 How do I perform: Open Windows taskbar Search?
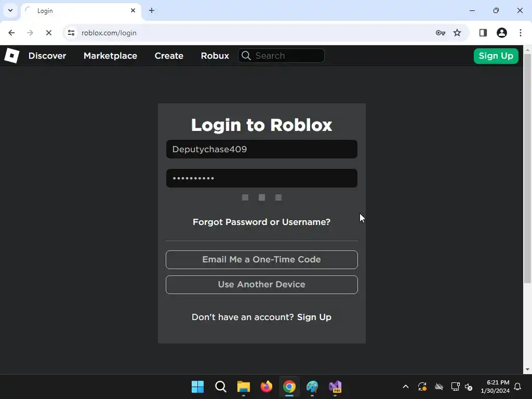tap(220, 387)
